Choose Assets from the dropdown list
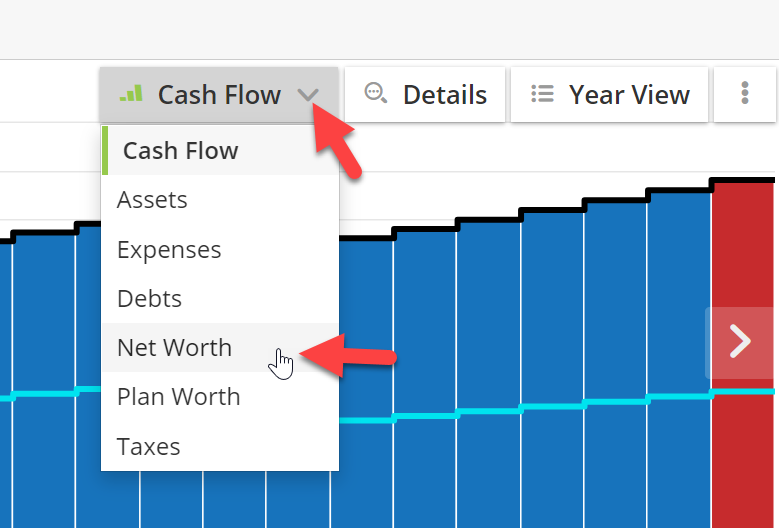Image resolution: width=779 pixels, height=528 pixels. click(152, 200)
